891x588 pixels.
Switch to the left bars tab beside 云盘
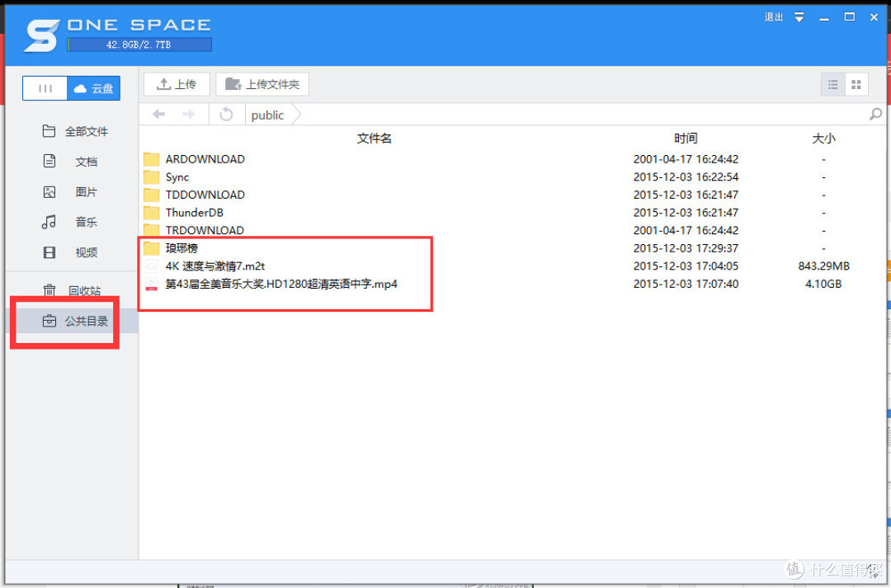pos(45,88)
